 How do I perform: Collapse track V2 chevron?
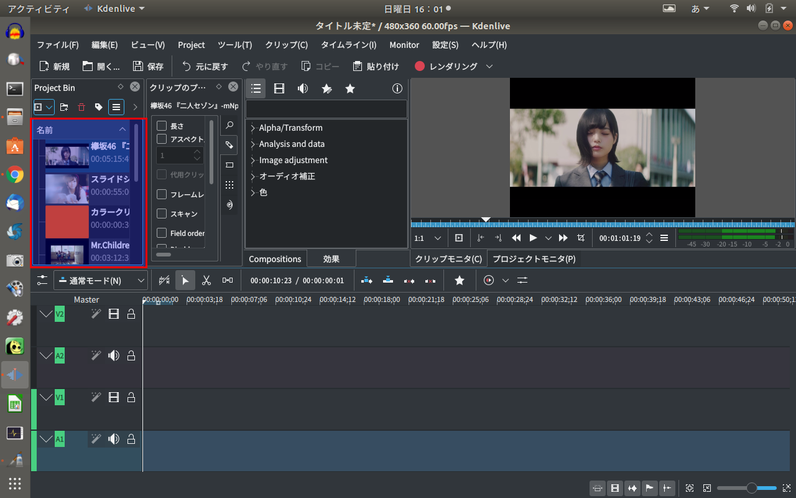point(46,314)
